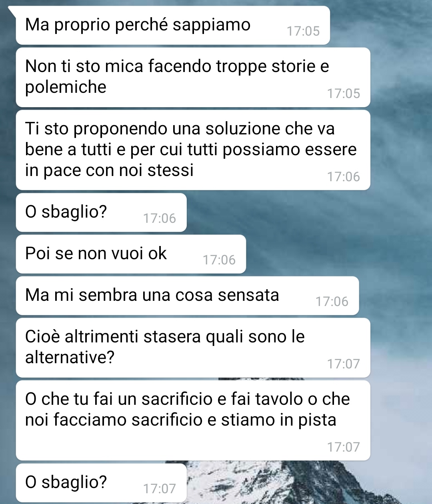Viewport: 432px width, 504px height.
Task: Click the 17:07 timestamp beside last 'O sbaglio?'
Action: 160,489
